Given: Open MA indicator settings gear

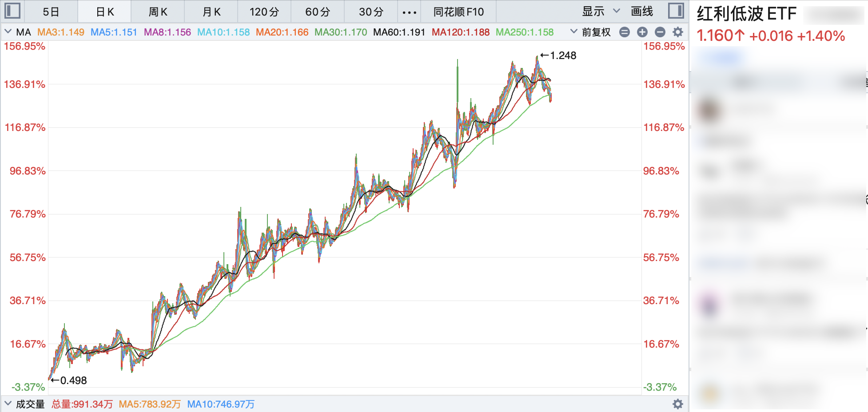Looking at the screenshot, I should pos(677,32).
